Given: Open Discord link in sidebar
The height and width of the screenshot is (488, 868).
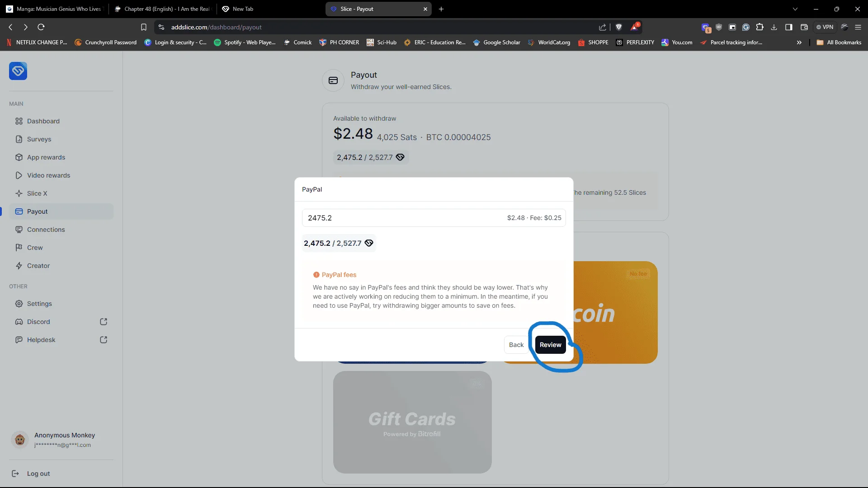Looking at the screenshot, I should (x=61, y=322).
